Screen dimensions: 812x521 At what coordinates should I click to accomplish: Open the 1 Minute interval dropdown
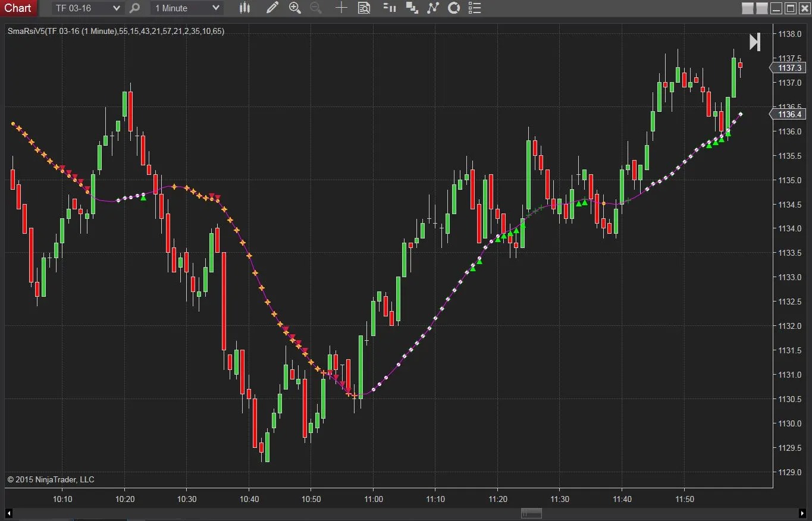[x=216, y=8]
